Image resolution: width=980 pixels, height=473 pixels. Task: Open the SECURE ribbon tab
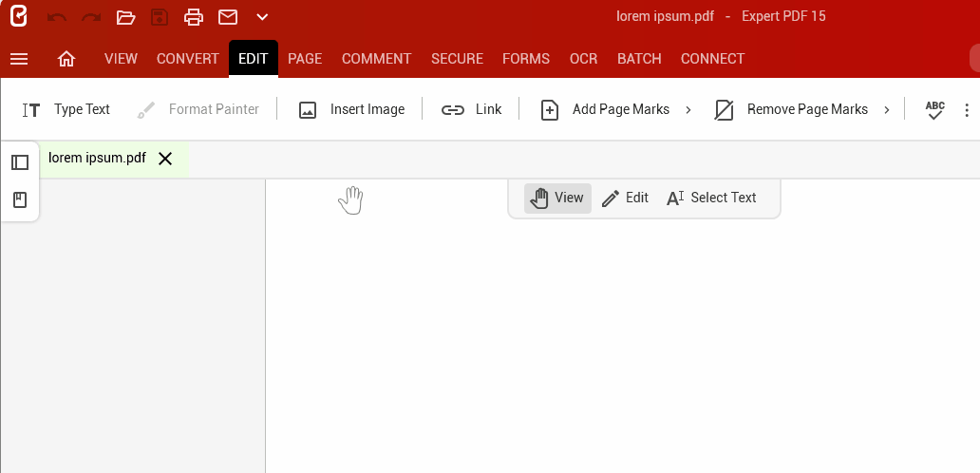pos(457,59)
